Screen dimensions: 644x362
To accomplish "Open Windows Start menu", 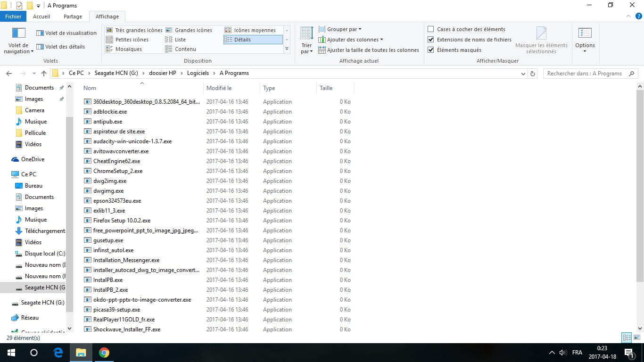I will pyautogui.click(x=11, y=353).
